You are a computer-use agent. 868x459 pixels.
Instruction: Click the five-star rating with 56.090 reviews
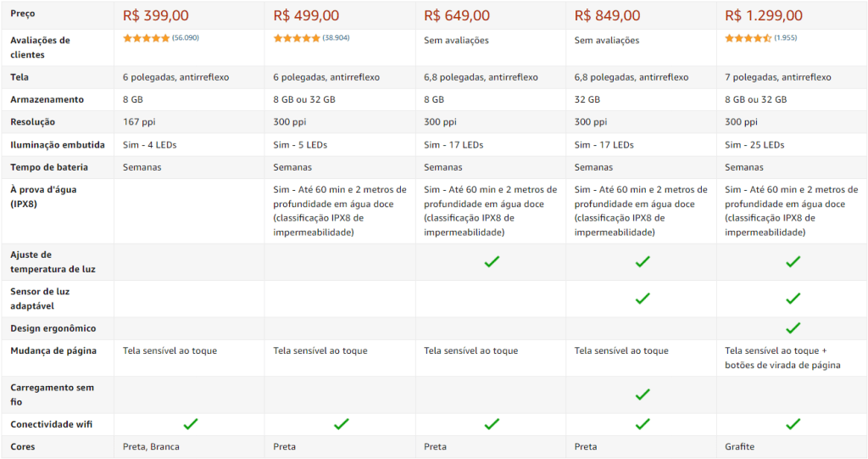tap(147, 38)
